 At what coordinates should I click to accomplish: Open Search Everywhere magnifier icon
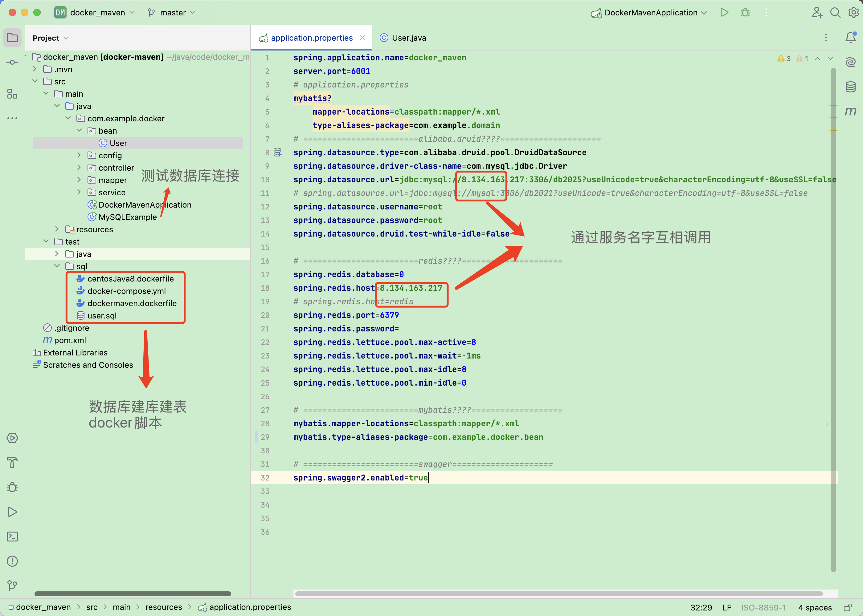(x=835, y=13)
